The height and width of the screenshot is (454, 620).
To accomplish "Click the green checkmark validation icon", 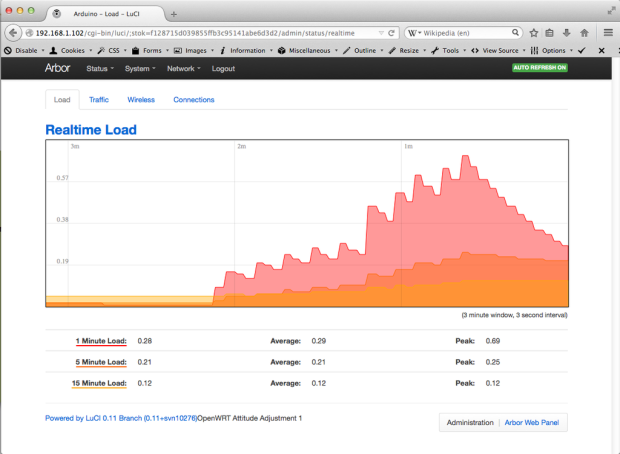I will coord(582,50).
